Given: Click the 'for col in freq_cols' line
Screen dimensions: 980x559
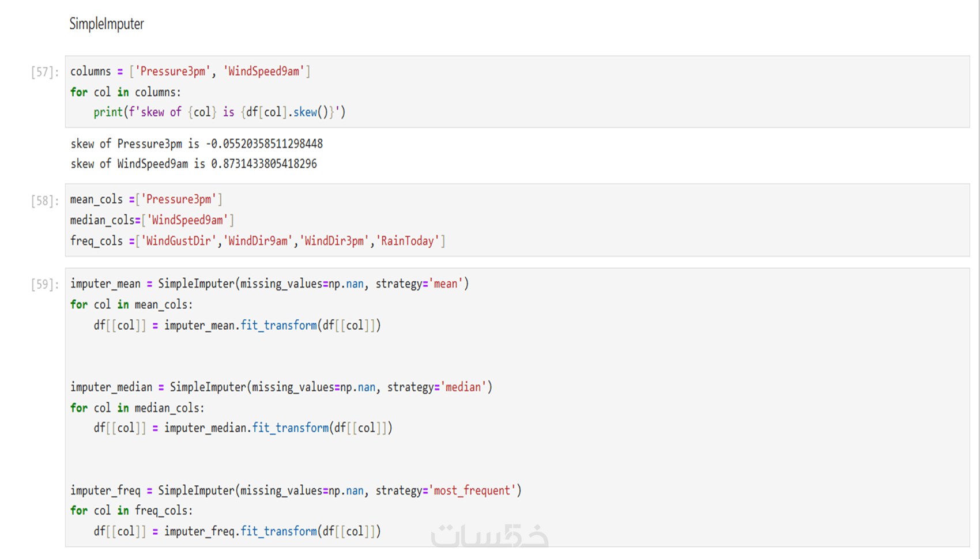Looking at the screenshot, I should (x=131, y=511).
